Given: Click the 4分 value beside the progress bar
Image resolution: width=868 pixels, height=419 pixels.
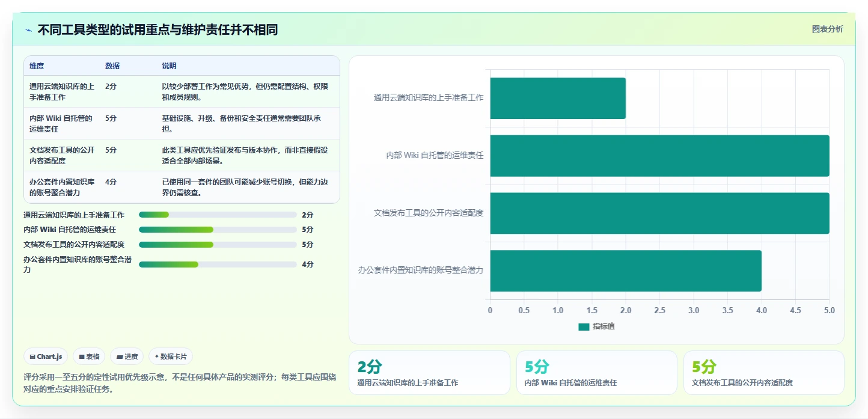Looking at the screenshot, I should tap(308, 264).
